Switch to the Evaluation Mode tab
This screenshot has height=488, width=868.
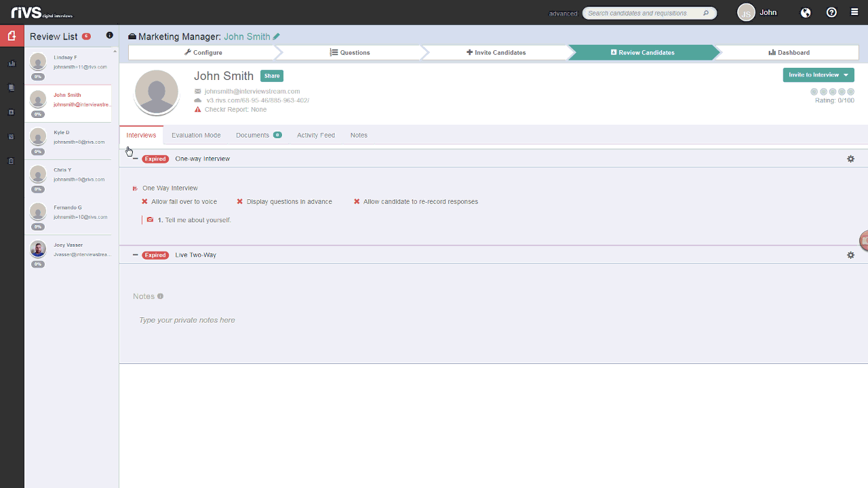coord(196,135)
